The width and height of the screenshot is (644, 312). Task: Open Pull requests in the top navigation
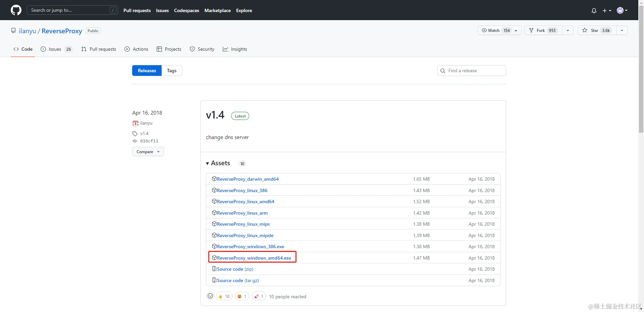click(137, 10)
